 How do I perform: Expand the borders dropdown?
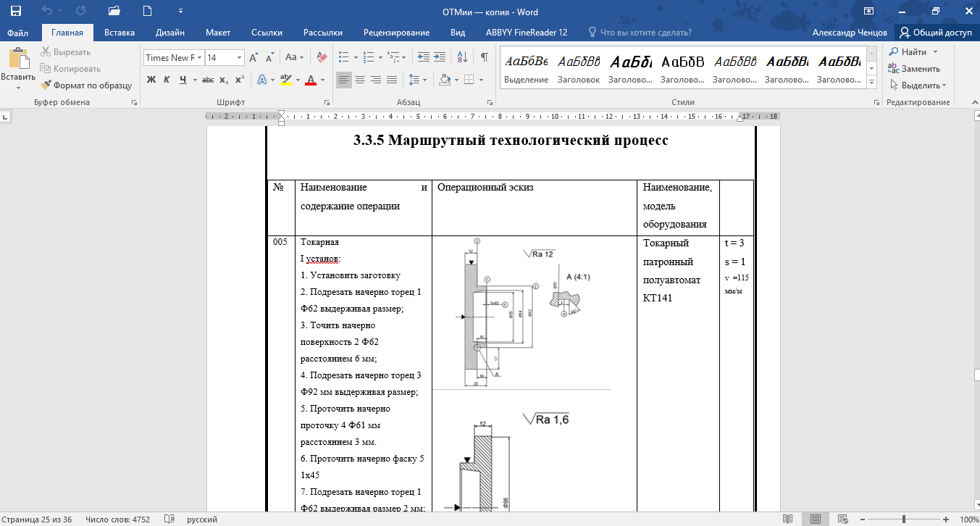pos(481,80)
